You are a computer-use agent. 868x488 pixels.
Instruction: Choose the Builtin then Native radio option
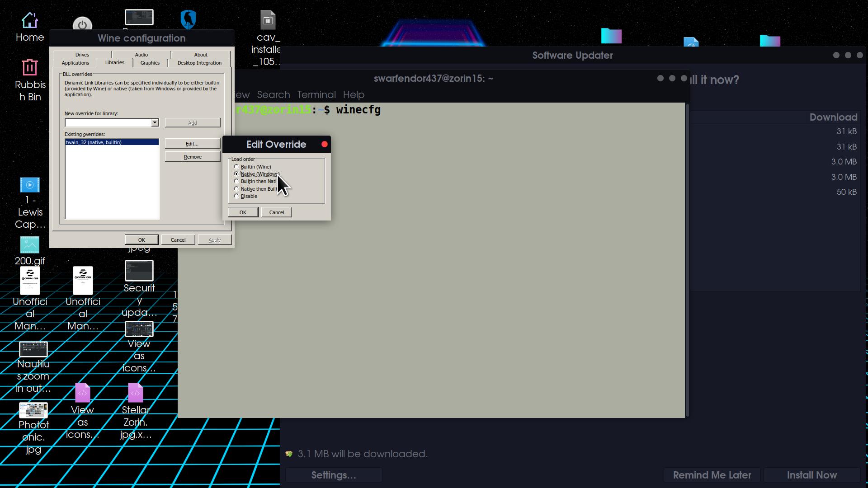[236, 181]
